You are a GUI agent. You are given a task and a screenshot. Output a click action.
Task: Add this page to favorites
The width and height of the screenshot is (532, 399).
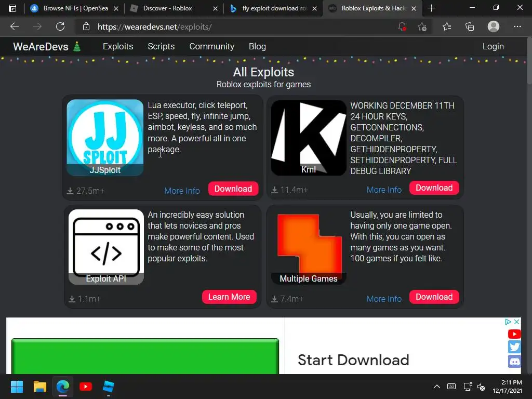(x=422, y=27)
